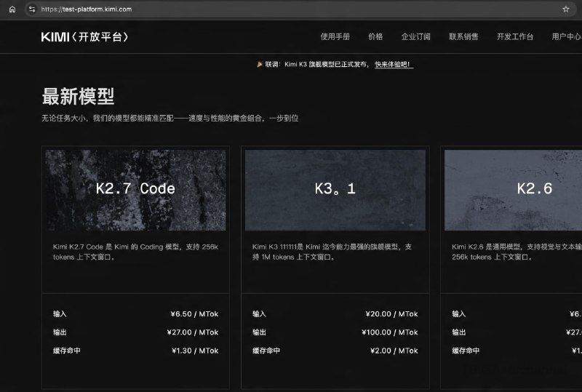Click 缓存命中 label in K3.1 card

click(x=266, y=351)
